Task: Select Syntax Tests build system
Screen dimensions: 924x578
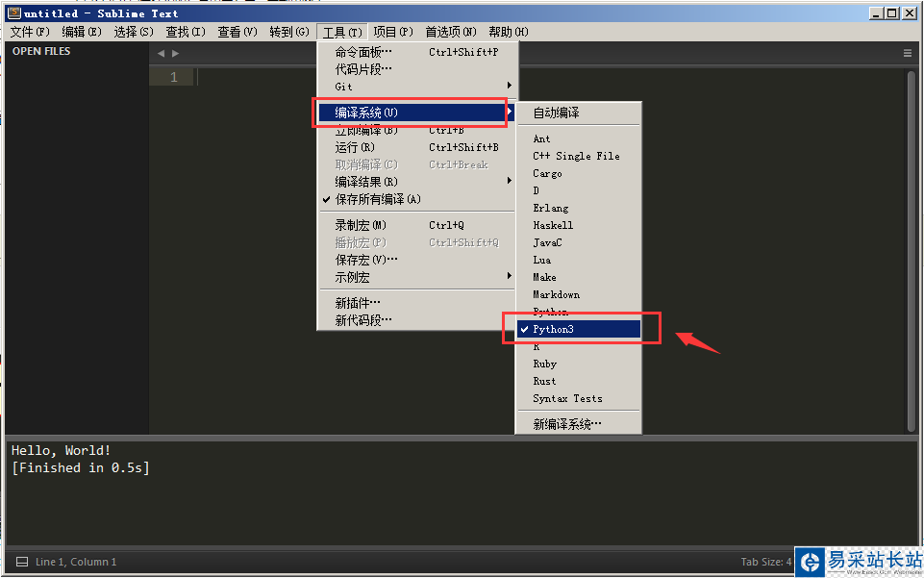Action: click(579, 398)
